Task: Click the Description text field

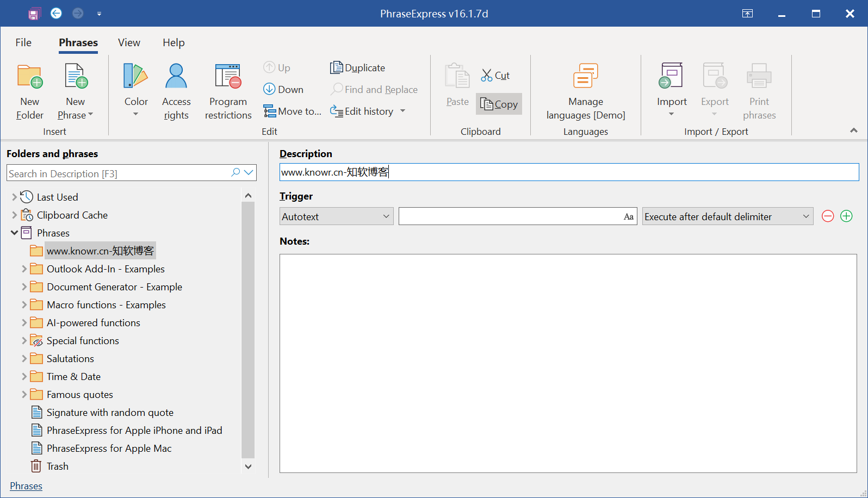Action: [569, 172]
